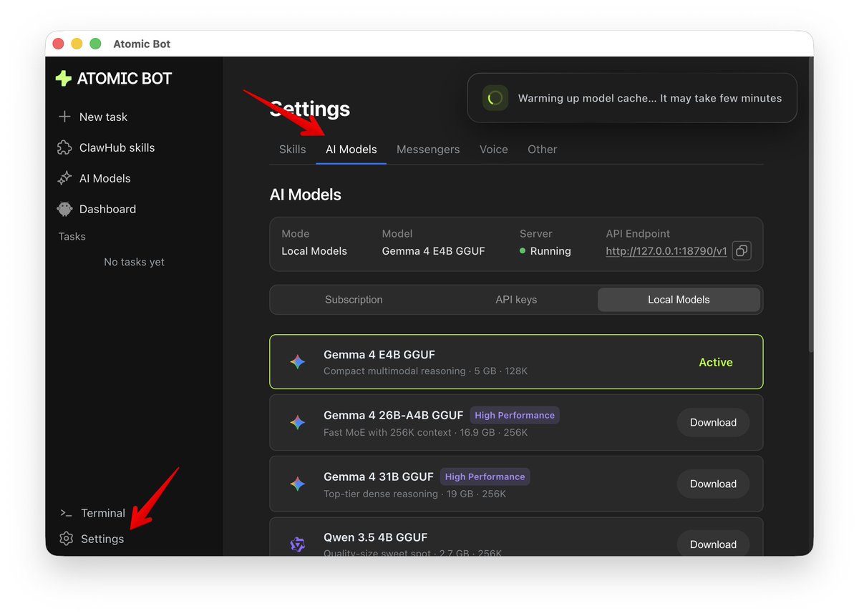Screen dimensions: 859x616
Task: Click the Gemma 4 26B-A4B GGUF title
Action: (x=394, y=415)
